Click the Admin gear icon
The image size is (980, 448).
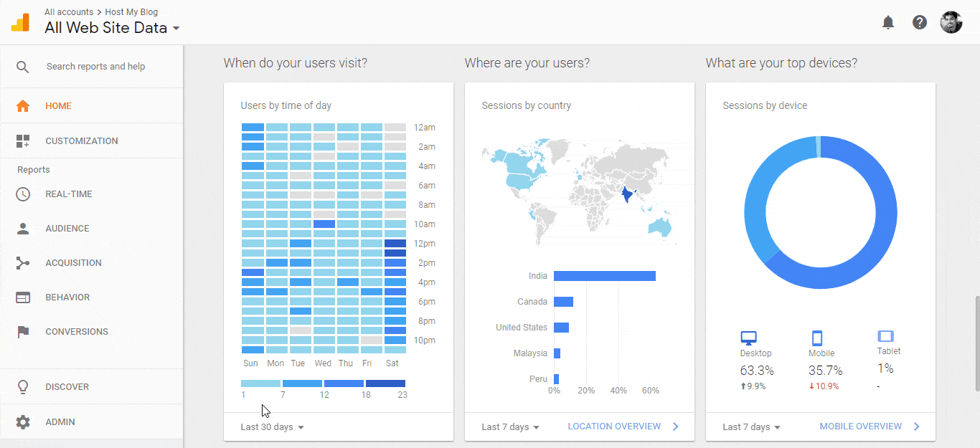tap(23, 422)
